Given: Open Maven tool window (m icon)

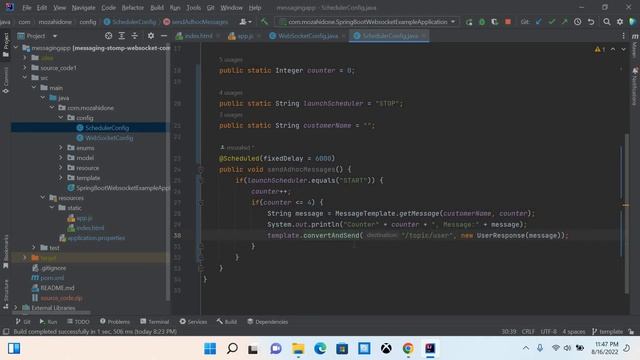Looking at the screenshot, I should [635, 36].
